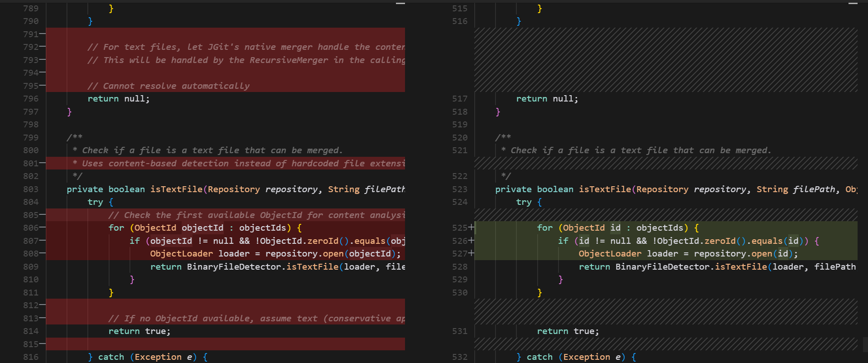868x363 pixels.
Task: Click "try {" on right line 524
Action: pos(529,202)
